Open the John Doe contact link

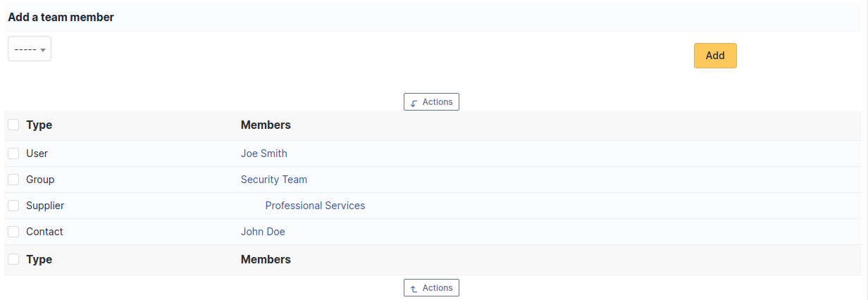point(263,232)
